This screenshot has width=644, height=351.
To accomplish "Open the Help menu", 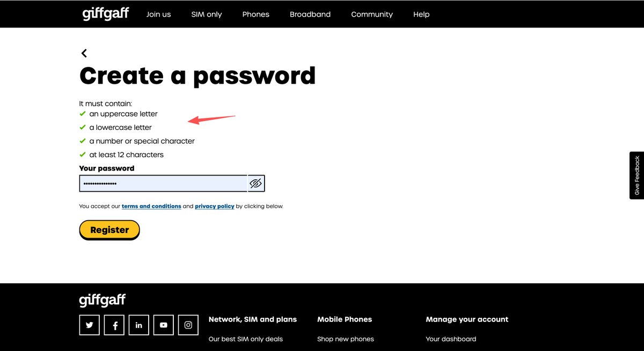I will [x=421, y=14].
